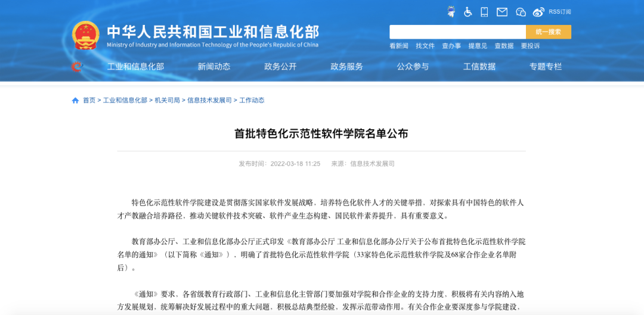Open the robot assistant icon
Screen dimensions: 644x315
point(451,12)
